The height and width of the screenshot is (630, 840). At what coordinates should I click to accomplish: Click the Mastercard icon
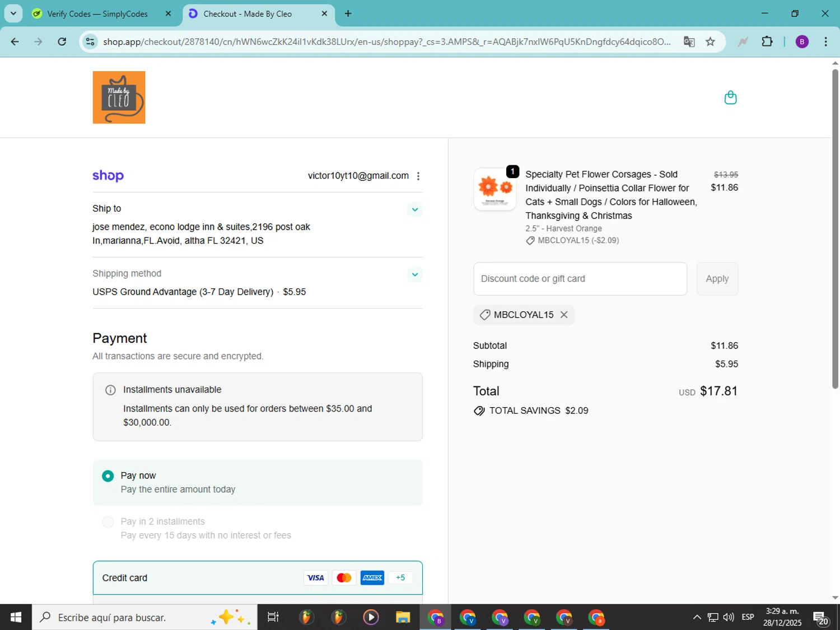[x=344, y=578]
